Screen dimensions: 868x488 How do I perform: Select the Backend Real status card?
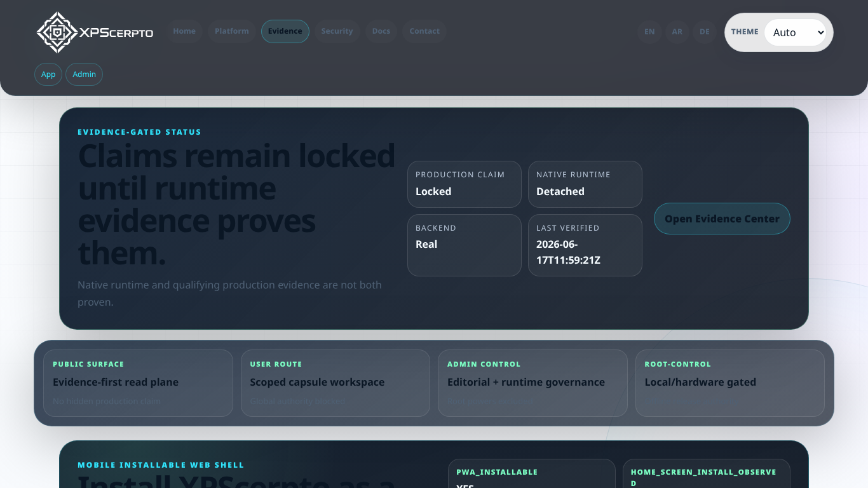[465, 245]
